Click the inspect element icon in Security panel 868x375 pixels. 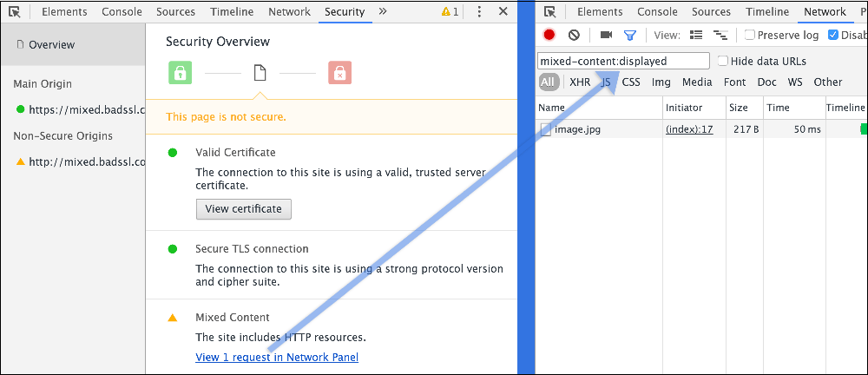[16, 11]
